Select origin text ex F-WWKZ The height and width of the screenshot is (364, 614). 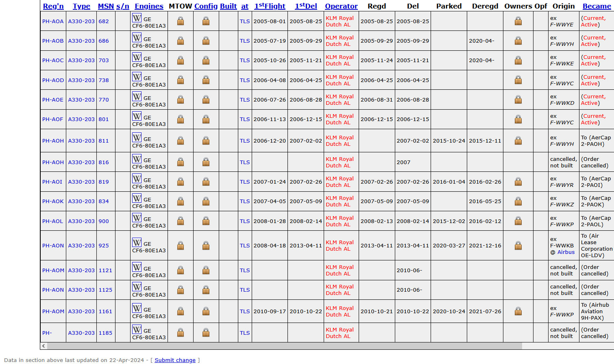pyautogui.click(x=562, y=201)
